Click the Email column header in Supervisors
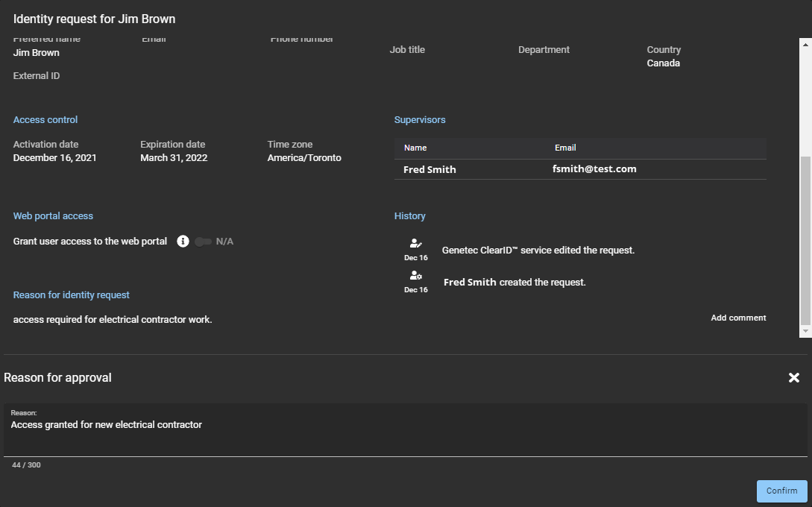Screen dimensions: 812x507 point(565,148)
